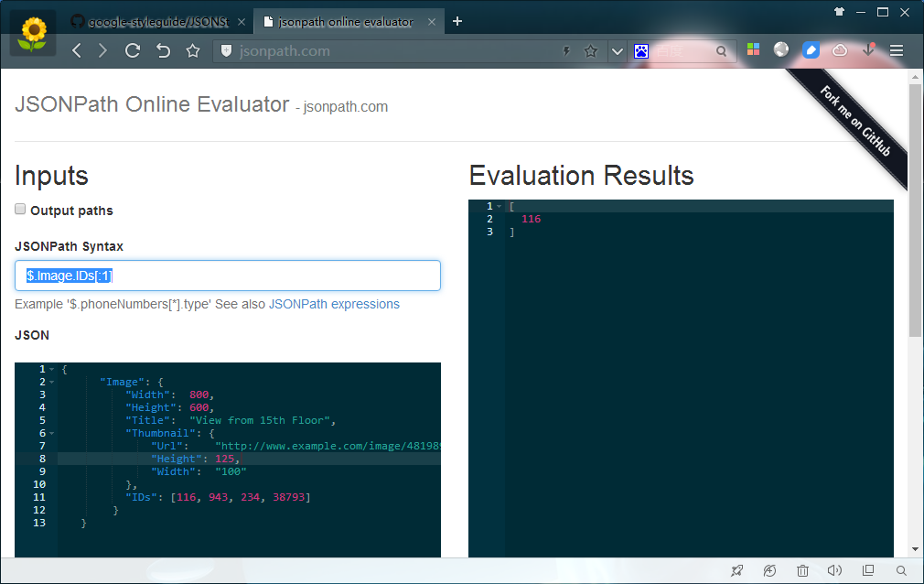Image resolution: width=924 pixels, height=584 pixels.
Task: Enable the Output paths checkbox
Action: (x=20, y=210)
